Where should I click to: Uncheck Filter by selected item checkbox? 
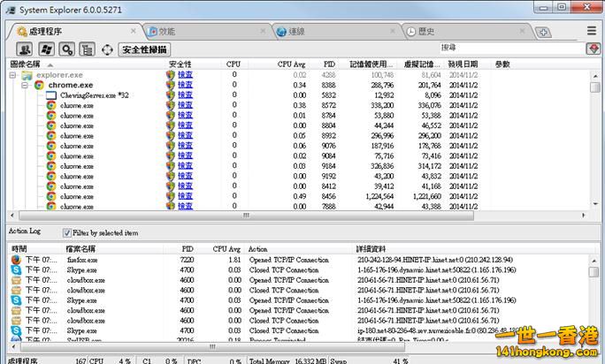67,232
